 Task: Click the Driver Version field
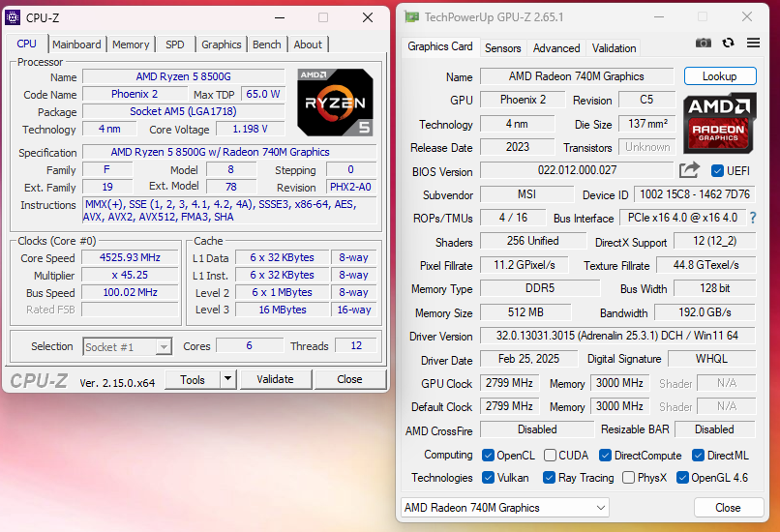(x=617, y=336)
